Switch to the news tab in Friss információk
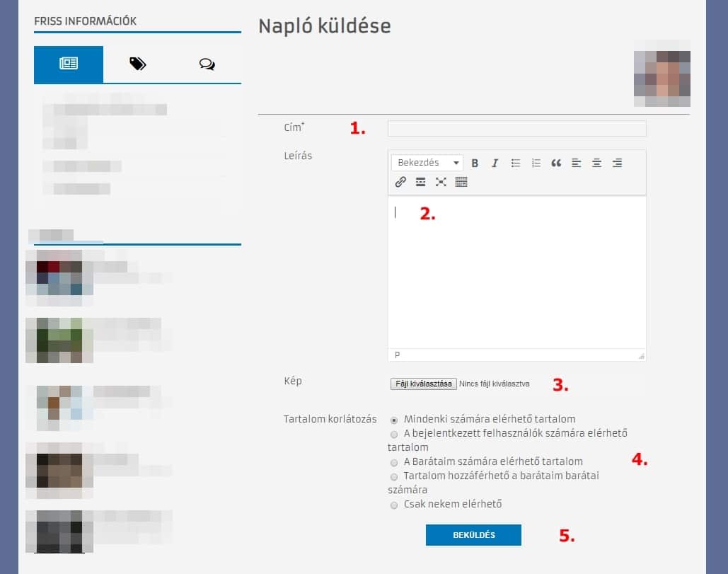 [69, 64]
